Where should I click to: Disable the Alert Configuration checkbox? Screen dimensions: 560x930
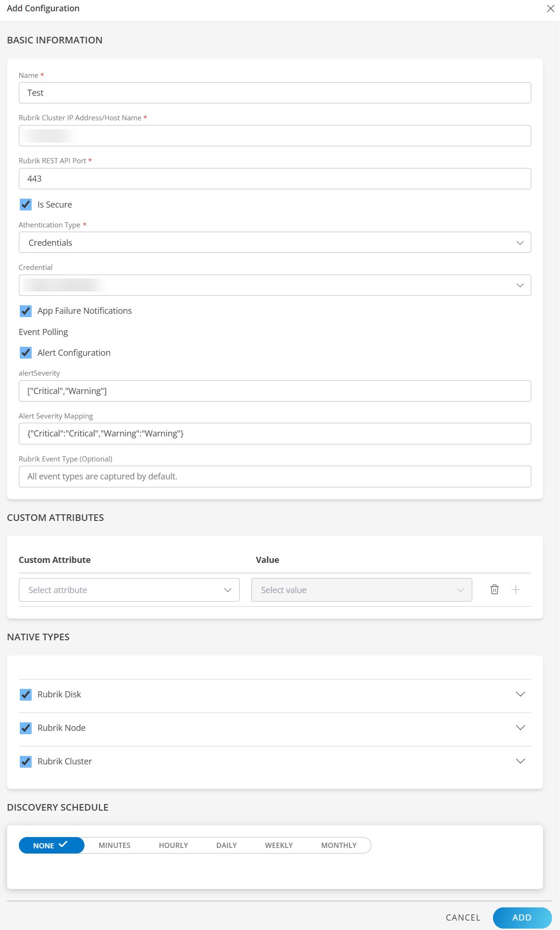pos(25,352)
